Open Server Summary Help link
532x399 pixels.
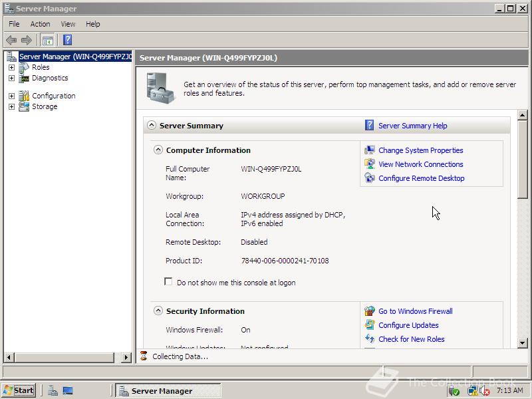coord(412,126)
